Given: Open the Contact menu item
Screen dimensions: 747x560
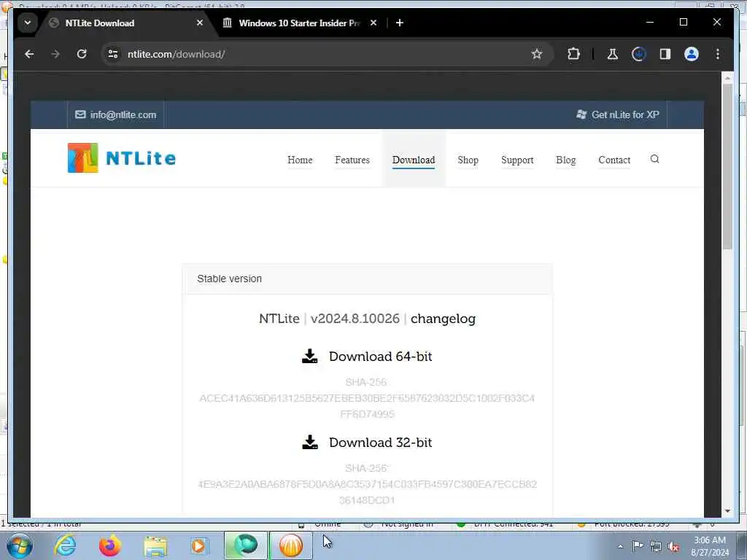Looking at the screenshot, I should click(x=614, y=160).
